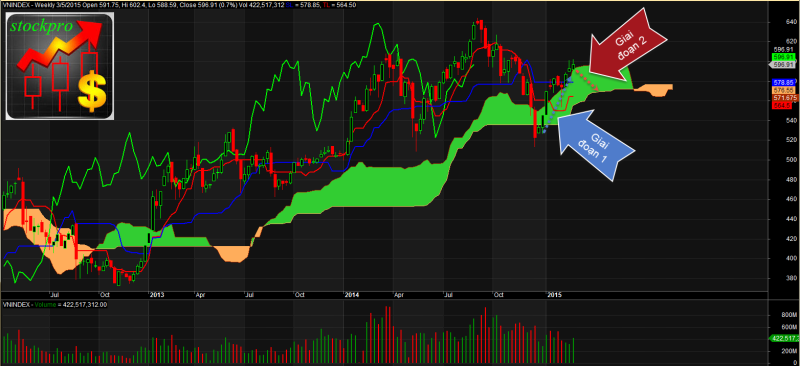
Task: Click the stockpro logo image
Action: 60,66
